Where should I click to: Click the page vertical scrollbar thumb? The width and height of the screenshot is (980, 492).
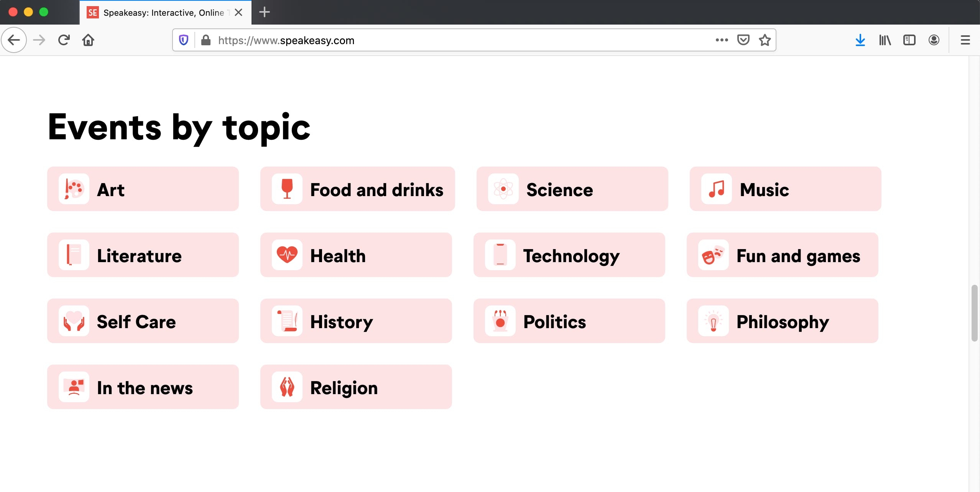point(974,313)
